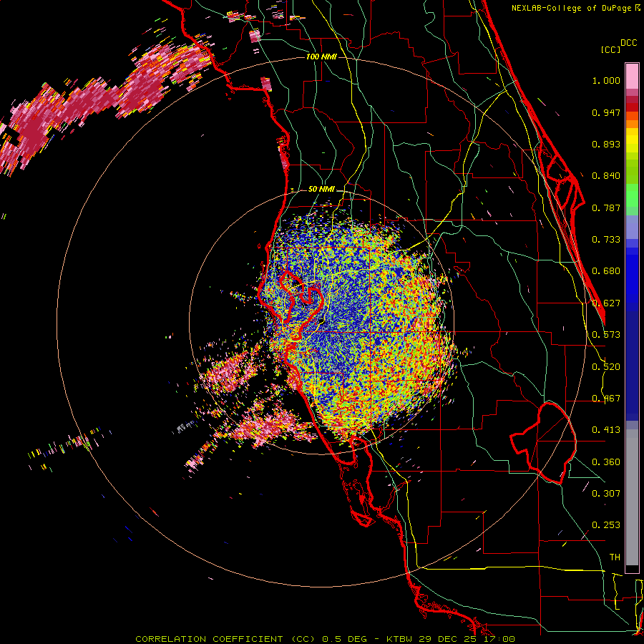Click the DCC product label above the color bar
This screenshot has height=644, width=644.
pyautogui.click(x=628, y=43)
